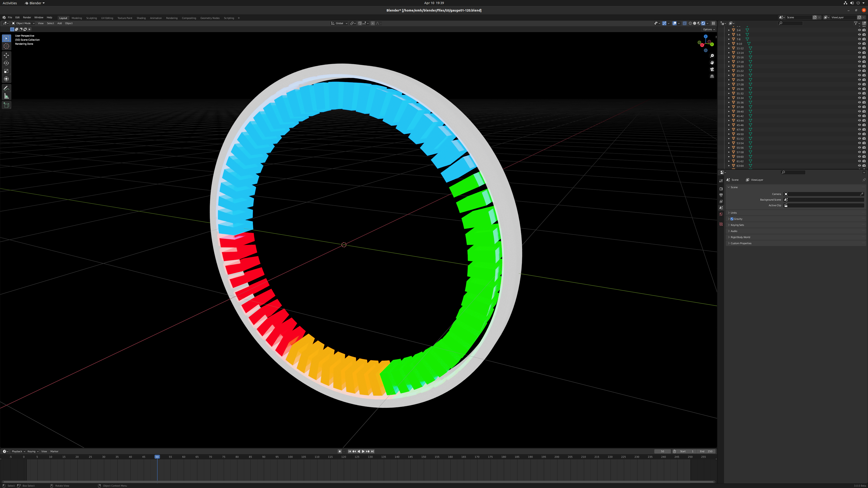
Task: Select the Cursor tool in the toolbar
Action: (6, 46)
